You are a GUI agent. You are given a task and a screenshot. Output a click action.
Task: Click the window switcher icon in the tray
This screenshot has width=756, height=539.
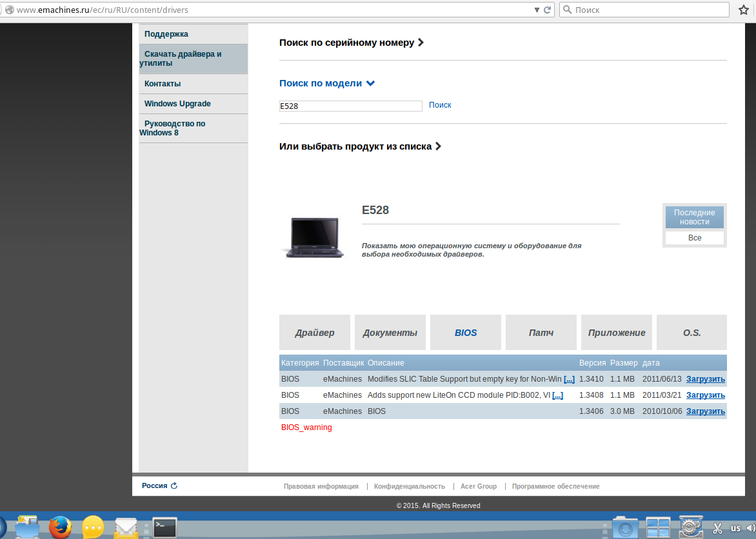pos(658,527)
